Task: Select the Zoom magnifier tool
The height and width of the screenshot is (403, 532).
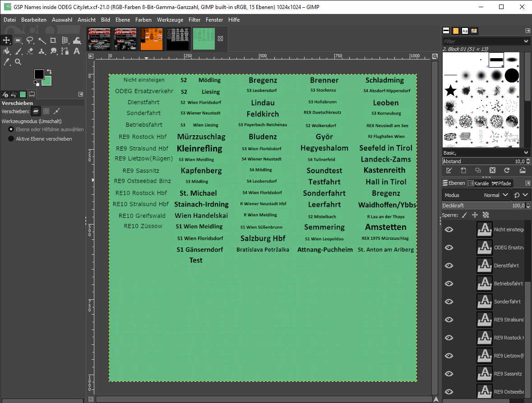Action: click(x=18, y=62)
